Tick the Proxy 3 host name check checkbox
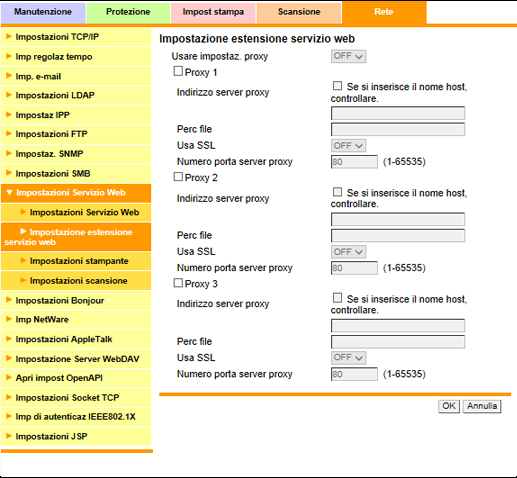Screen dimensions: 517x478 337,298
